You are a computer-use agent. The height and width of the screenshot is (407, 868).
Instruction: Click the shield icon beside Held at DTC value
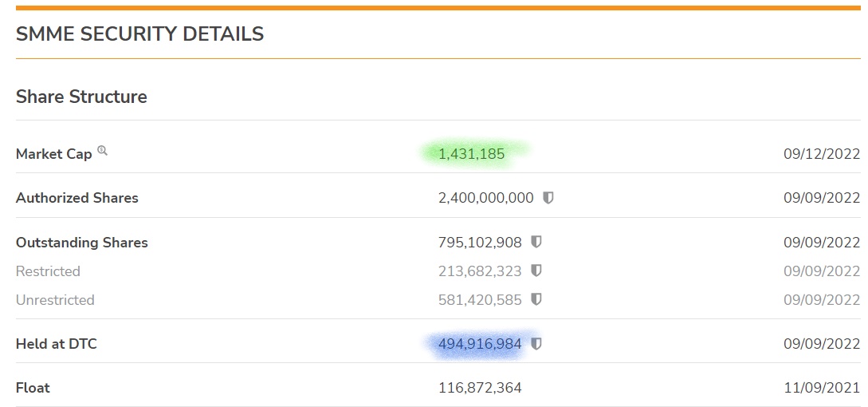pyautogui.click(x=536, y=344)
